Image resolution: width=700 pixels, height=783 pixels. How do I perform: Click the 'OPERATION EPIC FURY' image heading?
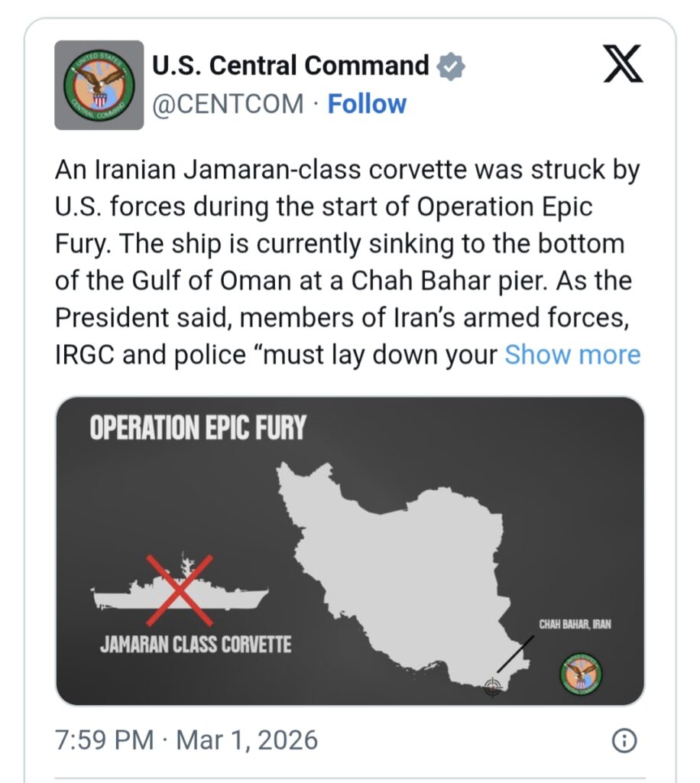pyautogui.click(x=197, y=428)
